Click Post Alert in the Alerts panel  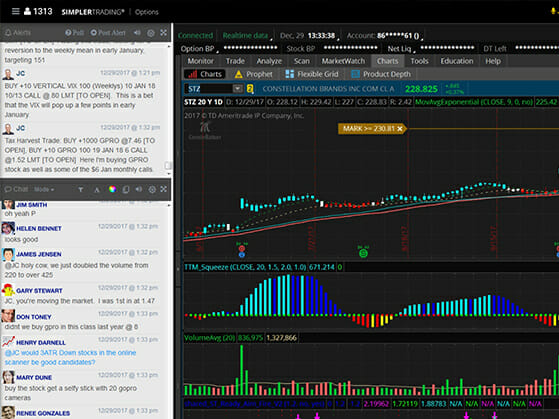(108, 32)
